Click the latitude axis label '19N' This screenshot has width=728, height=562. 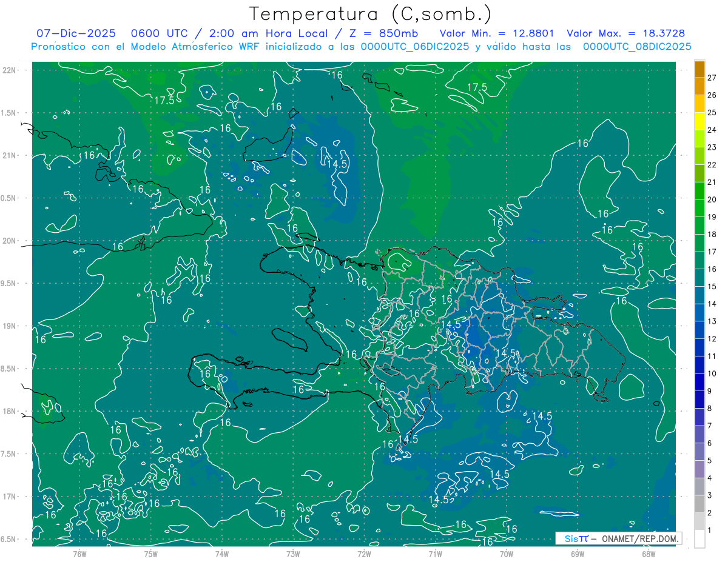pyautogui.click(x=9, y=326)
